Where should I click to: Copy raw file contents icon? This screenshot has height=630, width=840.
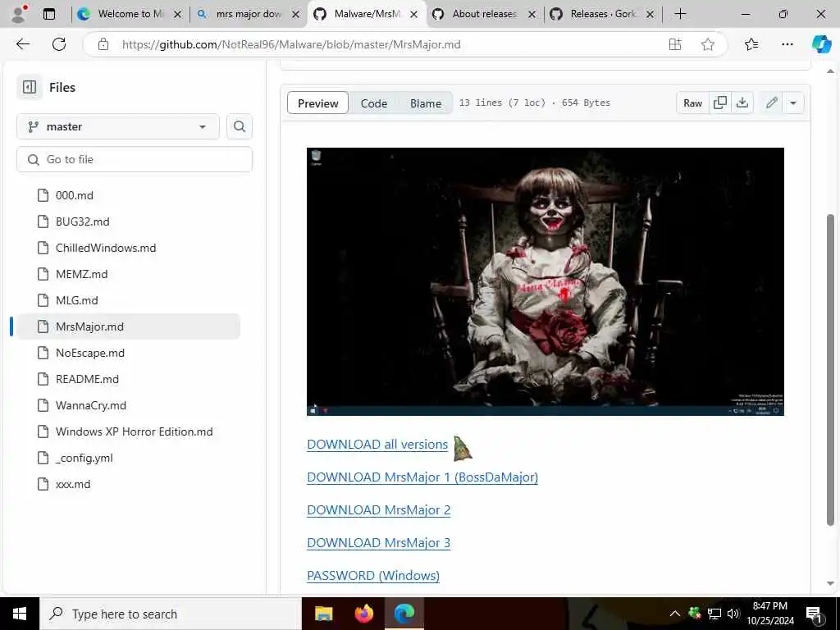(720, 103)
